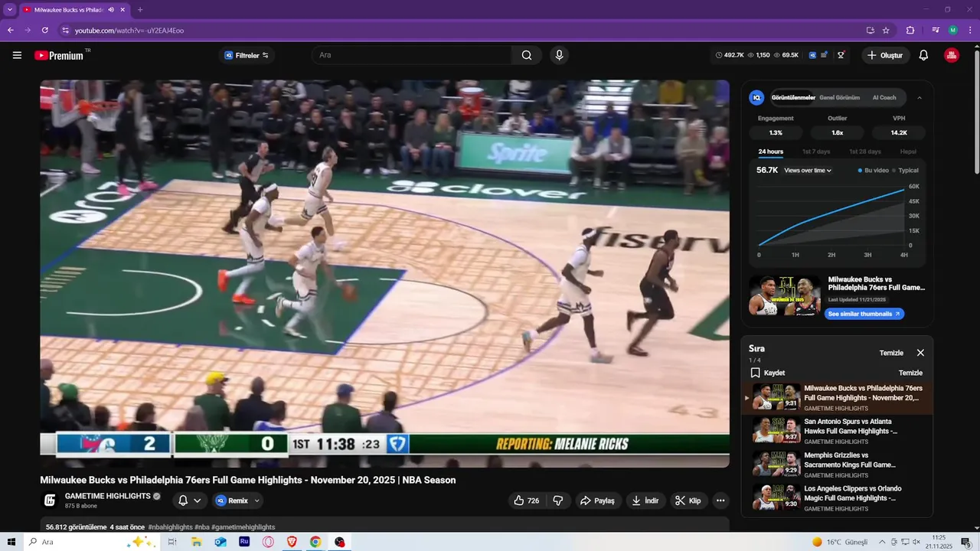Viewport: 980px width, 551px height.
Task: Open more actions three-dot menu
Action: click(x=720, y=500)
